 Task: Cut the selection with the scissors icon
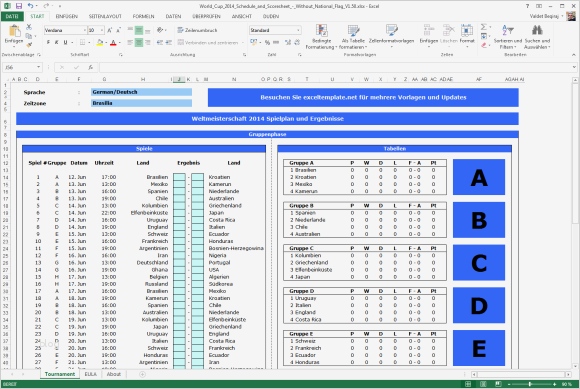29,27
